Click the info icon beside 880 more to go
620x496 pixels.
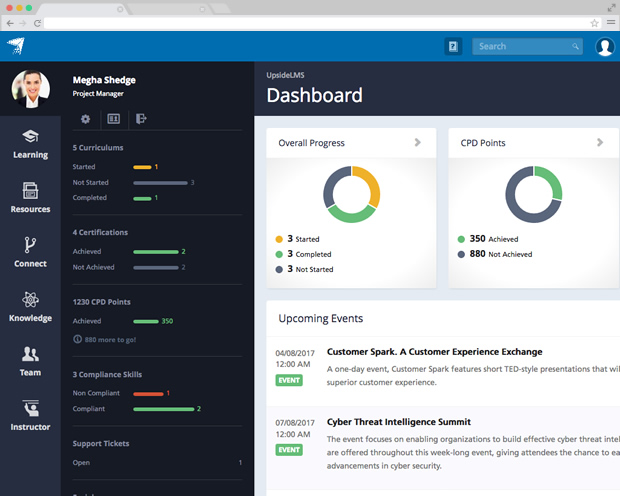point(78,339)
